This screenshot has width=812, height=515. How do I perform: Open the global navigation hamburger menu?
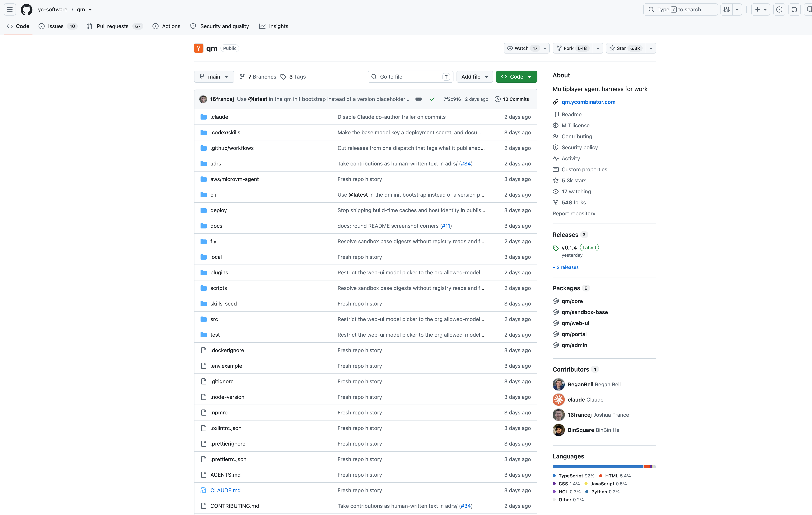click(10, 9)
